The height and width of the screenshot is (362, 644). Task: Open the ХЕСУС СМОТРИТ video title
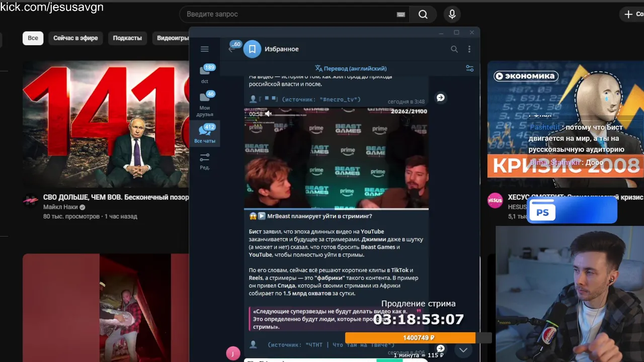pos(576,198)
